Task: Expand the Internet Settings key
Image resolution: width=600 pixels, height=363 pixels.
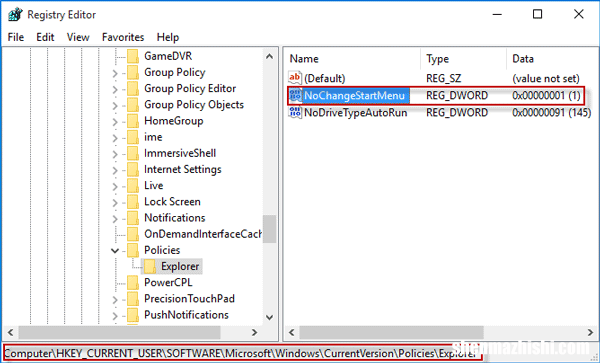Action: pos(115,169)
